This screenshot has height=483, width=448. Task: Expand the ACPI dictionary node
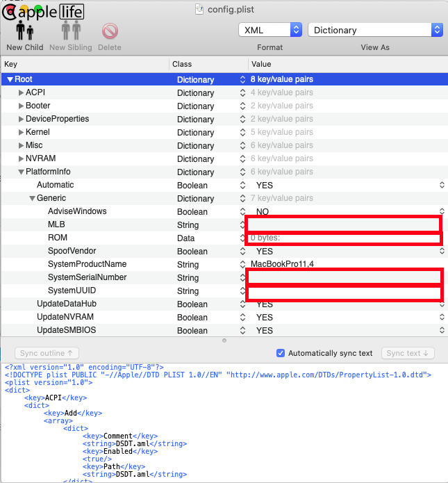(22, 93)
